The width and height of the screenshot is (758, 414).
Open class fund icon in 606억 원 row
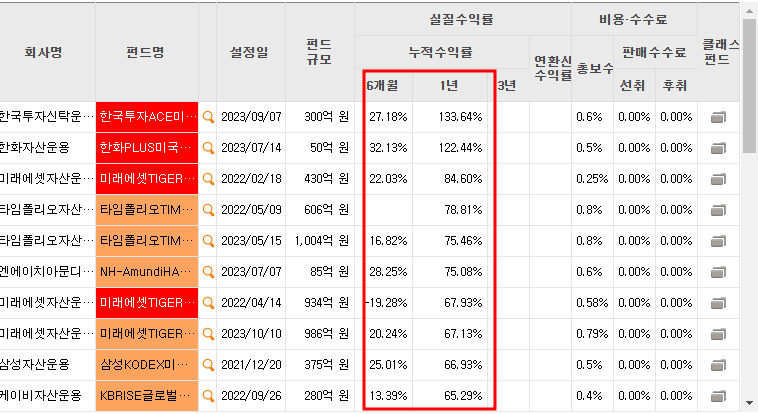tap(718, 210)
